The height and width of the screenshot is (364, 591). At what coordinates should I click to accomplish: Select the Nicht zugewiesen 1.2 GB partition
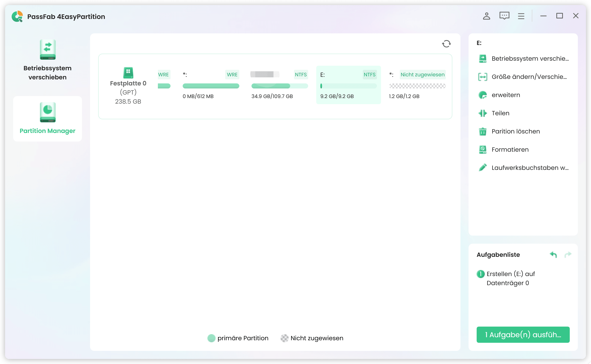coord(417,85)
